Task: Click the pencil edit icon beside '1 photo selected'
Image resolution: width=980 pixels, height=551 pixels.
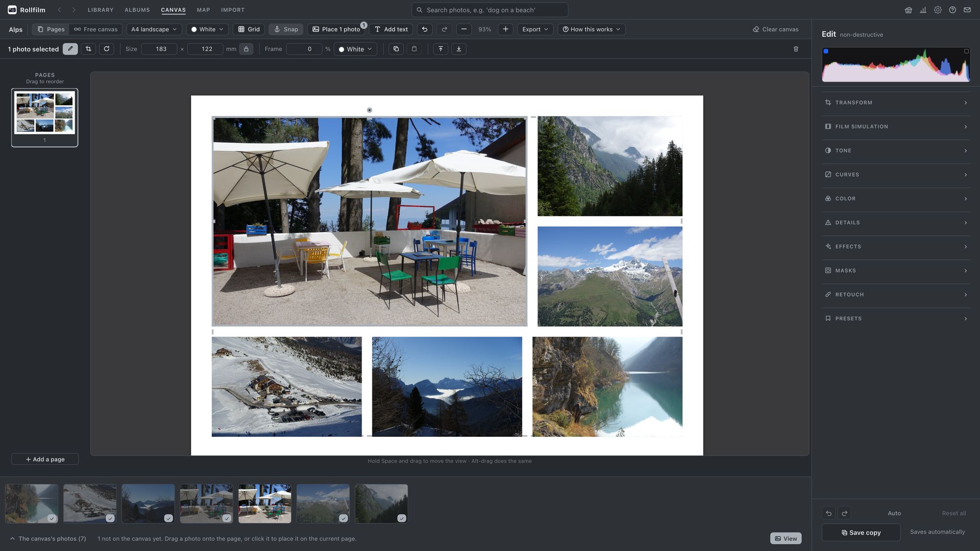Action: point(70,49)
